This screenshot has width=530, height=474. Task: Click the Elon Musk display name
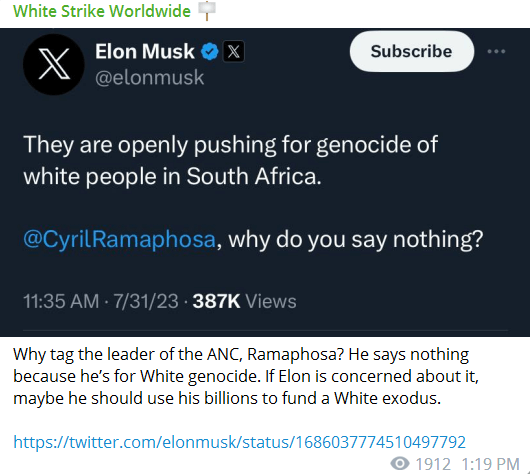tap(145, 51)
